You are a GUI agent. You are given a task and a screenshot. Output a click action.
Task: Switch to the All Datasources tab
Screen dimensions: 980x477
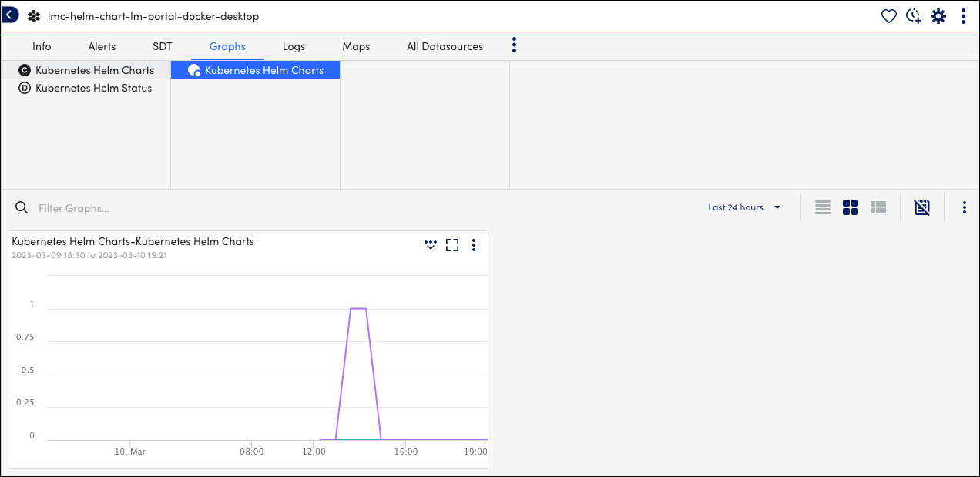[445, 46]
